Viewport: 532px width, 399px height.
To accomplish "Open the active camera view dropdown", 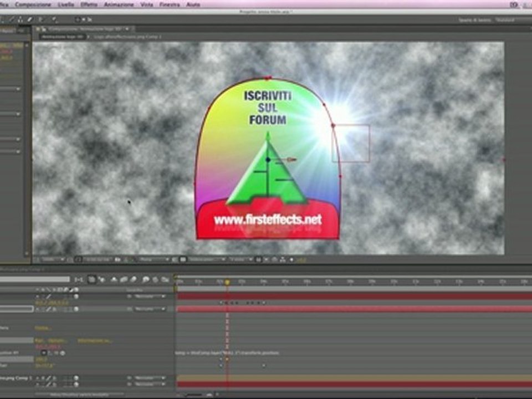I will click(207, 259).
